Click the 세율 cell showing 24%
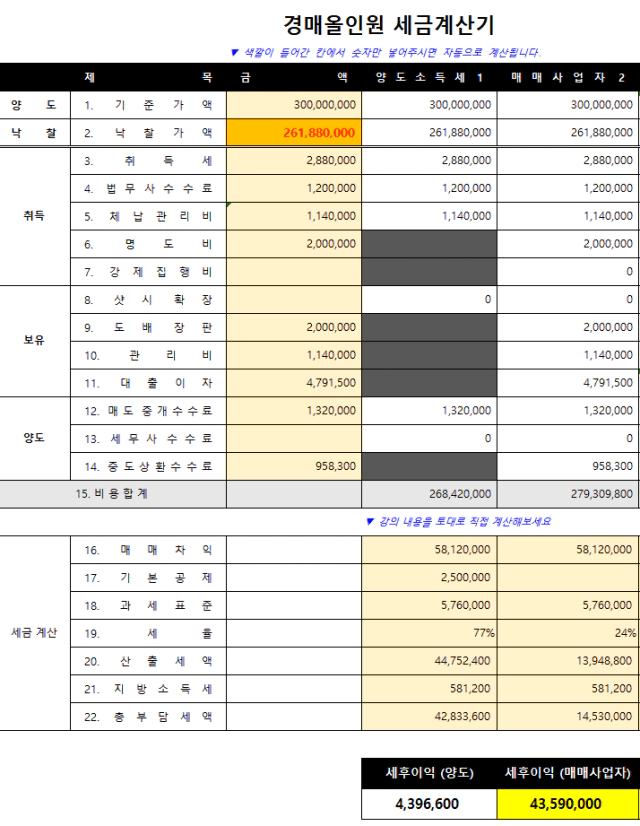 pos(568,633)
